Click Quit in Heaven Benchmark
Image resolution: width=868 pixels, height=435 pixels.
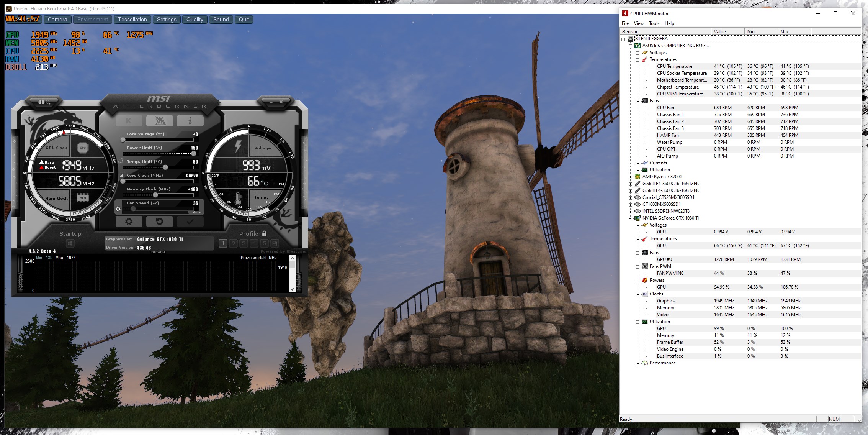coord(244,20)
